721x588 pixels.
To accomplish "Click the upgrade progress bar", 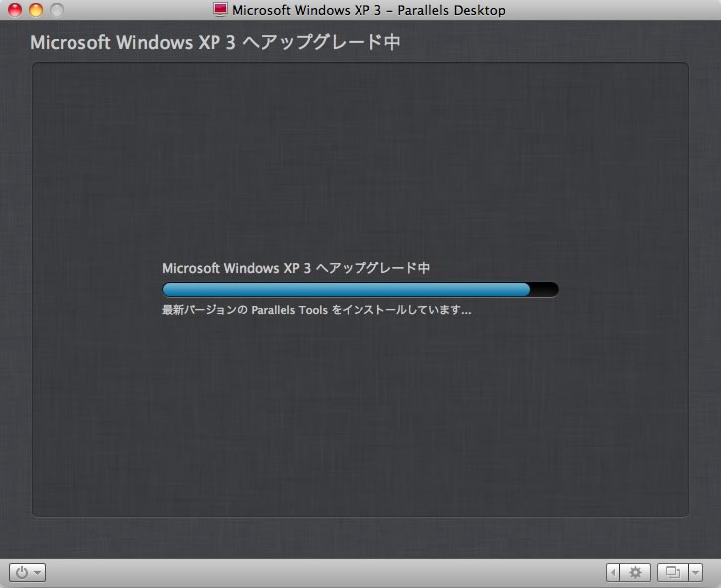I will (x=360, y=289).
